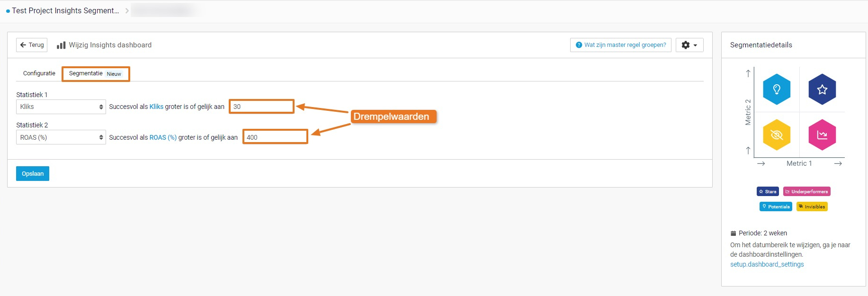
Task: Switch to the Configuratie tab
Action: coord(39,73)
